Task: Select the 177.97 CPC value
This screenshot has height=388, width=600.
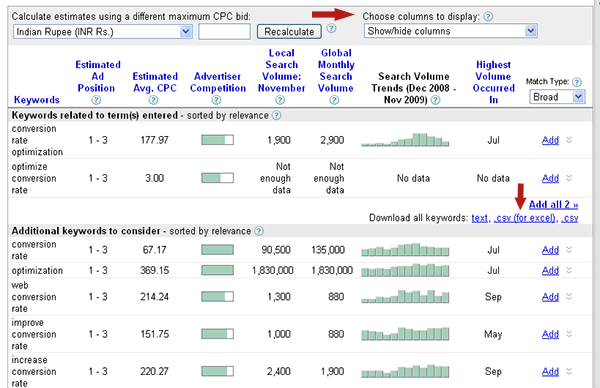Action: [x=154, y=140]
